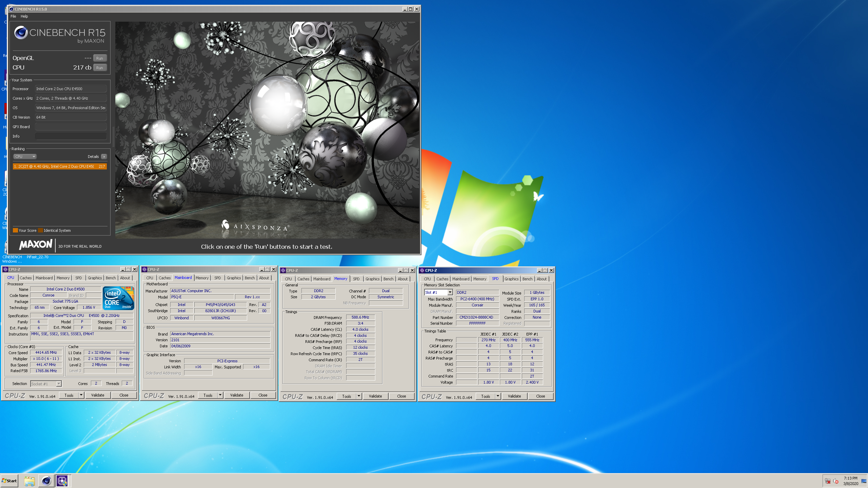The width and height of the screenshot is (868, 488).
Task: Click the Model value P5Q-E
Action: 202,297
